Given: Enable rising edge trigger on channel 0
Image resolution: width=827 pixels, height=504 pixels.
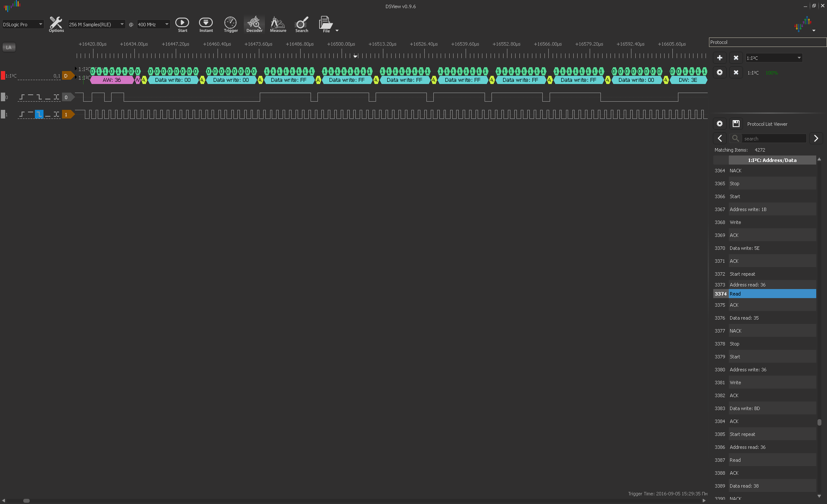Looking at the screenshot, I should 22,97.
